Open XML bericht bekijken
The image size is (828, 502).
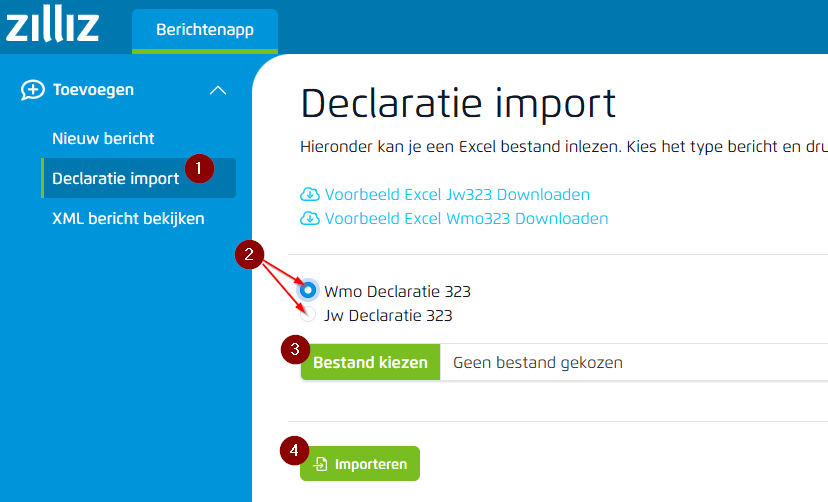[128, 218]
